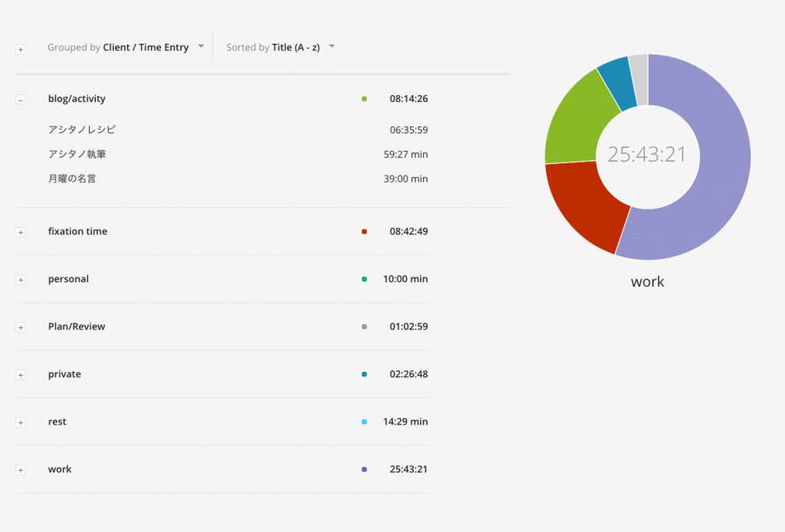
Task: Expand the fixation time group
Action: tap(21, 232)
